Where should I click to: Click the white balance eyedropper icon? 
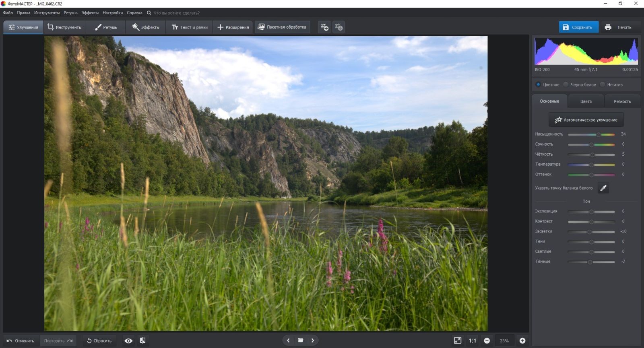pyautogui.click(x=603, y=188)
